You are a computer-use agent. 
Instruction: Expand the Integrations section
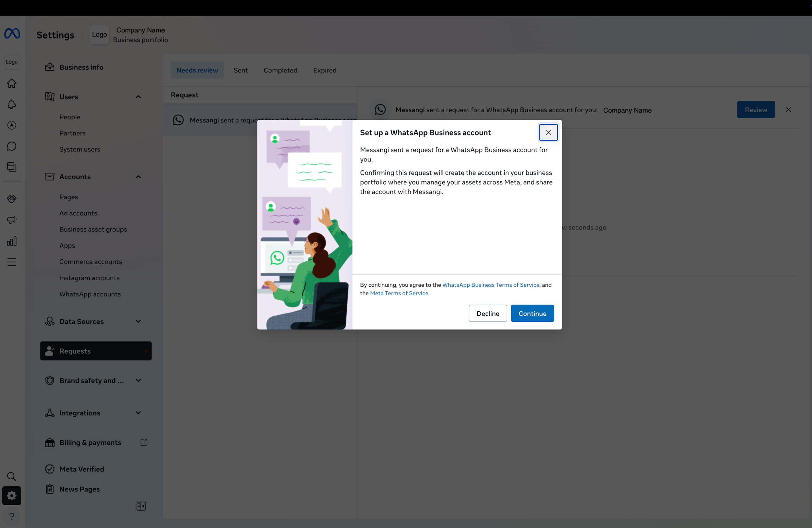pyautogui.click(x=138, y=413)
